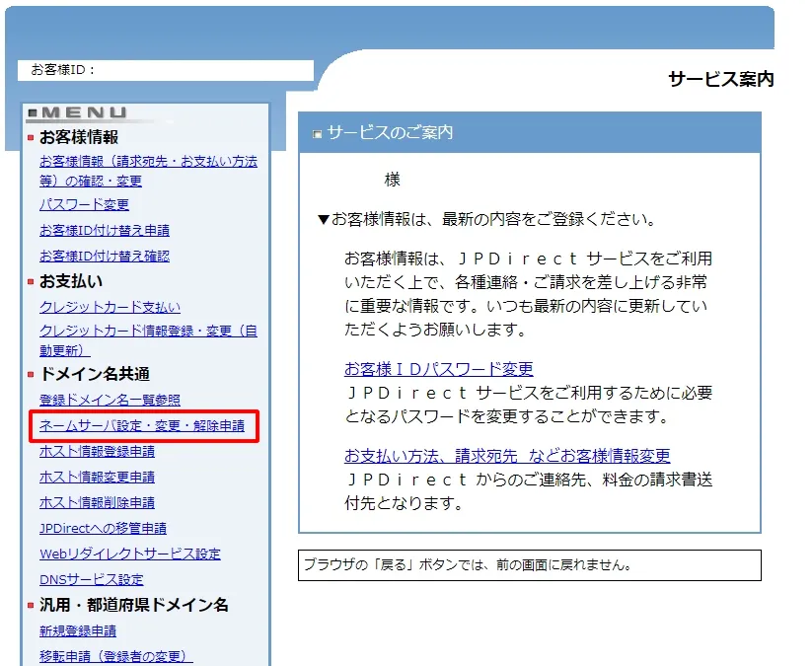
Task: Open JPDirectへの移管申請 link
Action: point(103,528)
